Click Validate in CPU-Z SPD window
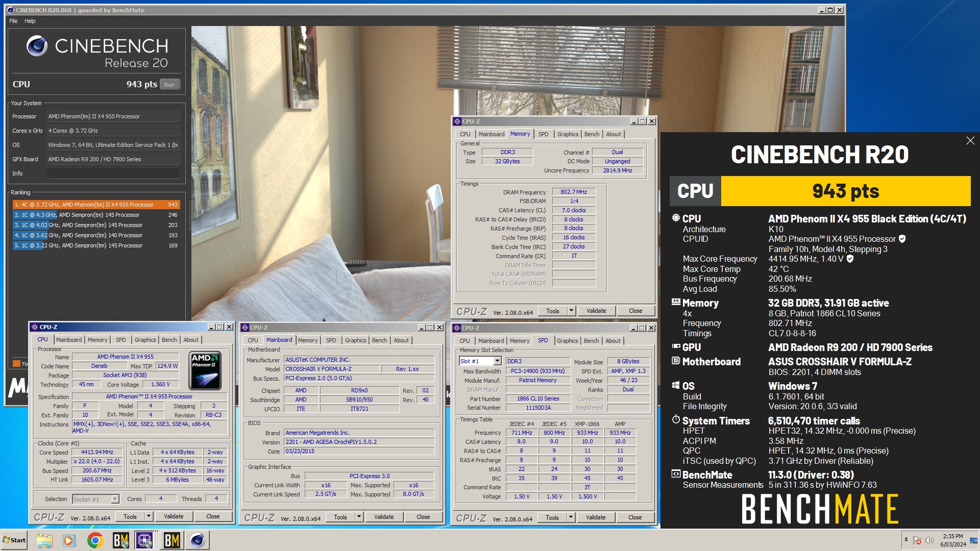The image size is (980, 551). coord(596,517)
